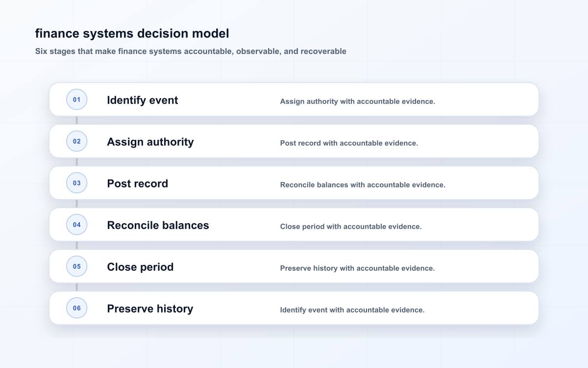Select 'Close period with accountable evidence' text
The width and height of the screenshot is (588, 368).
[x=351, y=227]
